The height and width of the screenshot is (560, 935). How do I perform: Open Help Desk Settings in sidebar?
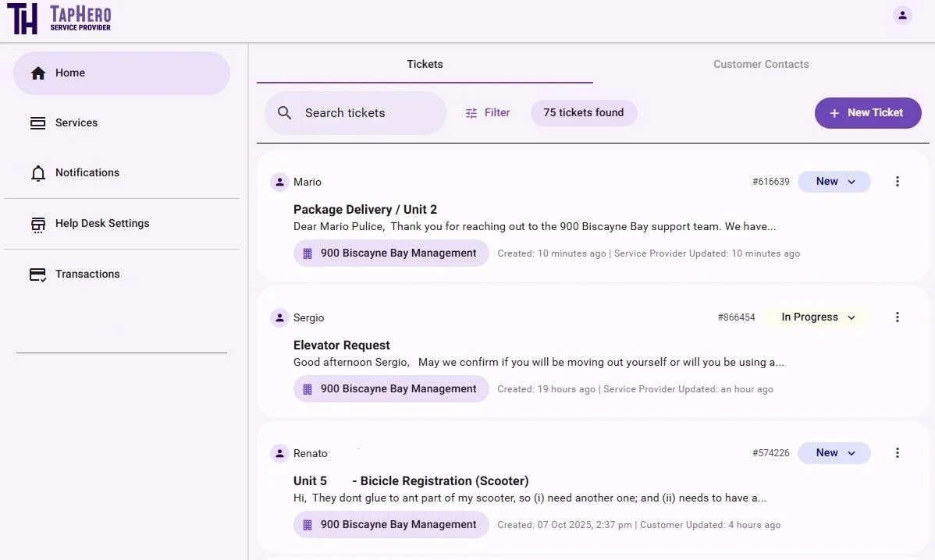tap(122, 223)
